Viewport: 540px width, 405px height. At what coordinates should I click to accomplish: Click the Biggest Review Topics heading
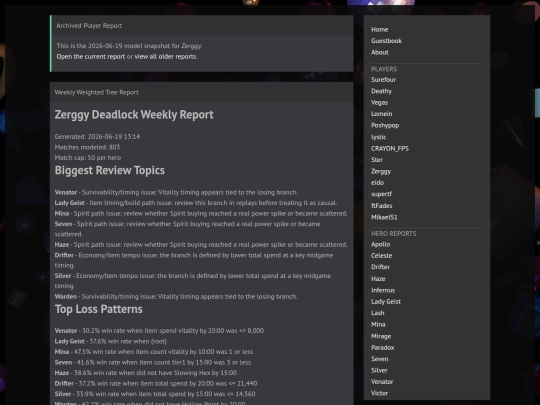(110, 170)
